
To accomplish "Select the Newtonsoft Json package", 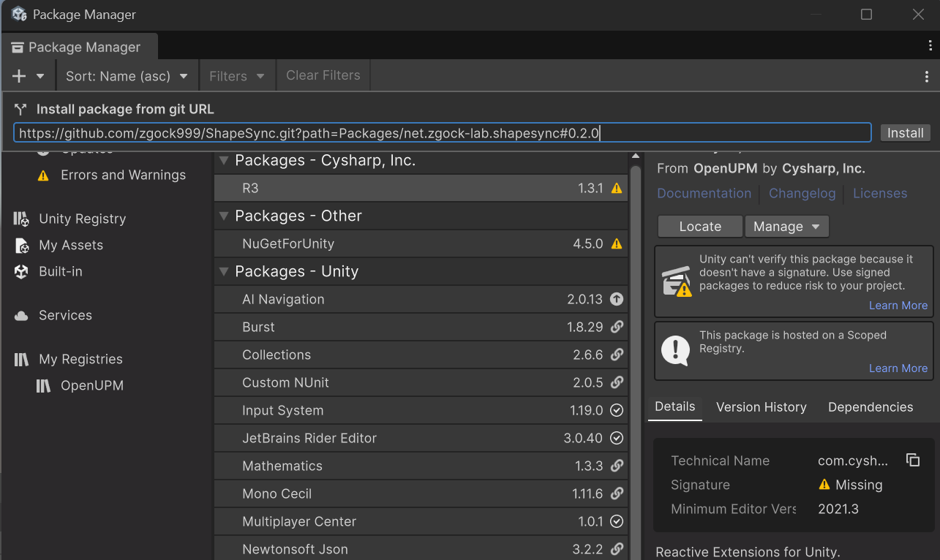I will tap(421, 548).
